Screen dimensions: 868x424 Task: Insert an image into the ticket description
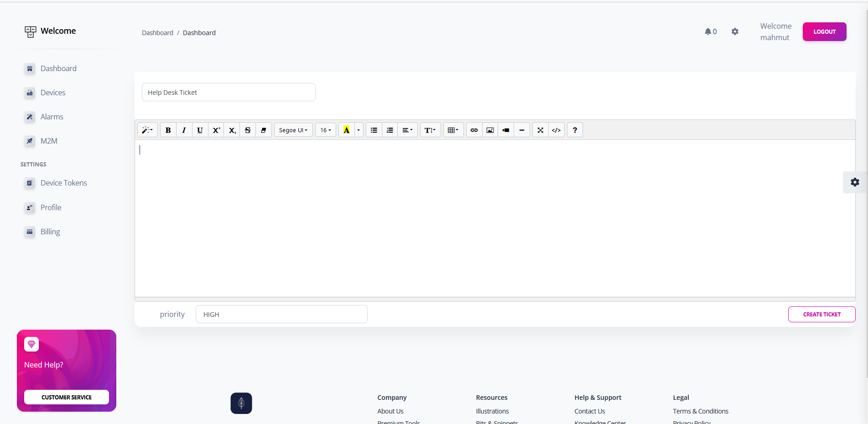point(489,130)
